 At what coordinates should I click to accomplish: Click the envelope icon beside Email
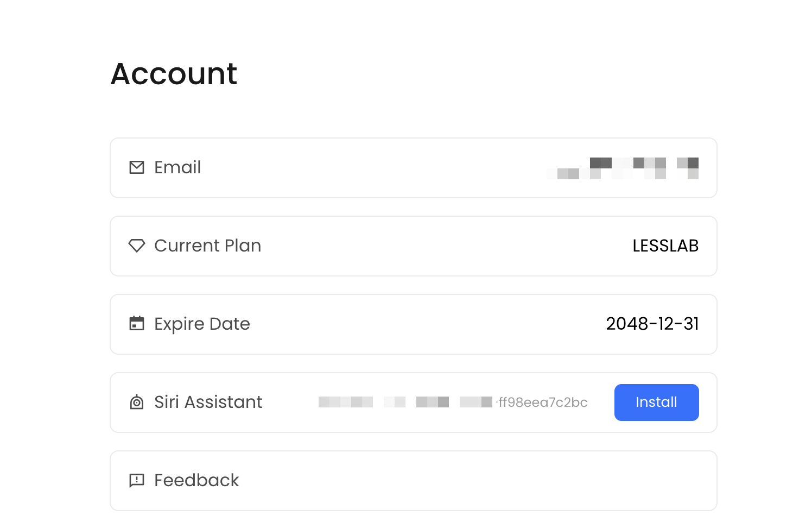[137, 167]
